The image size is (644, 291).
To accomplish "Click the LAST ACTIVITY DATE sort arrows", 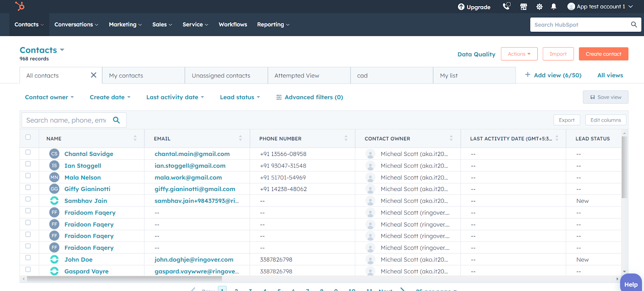I will tap(557, 138).
